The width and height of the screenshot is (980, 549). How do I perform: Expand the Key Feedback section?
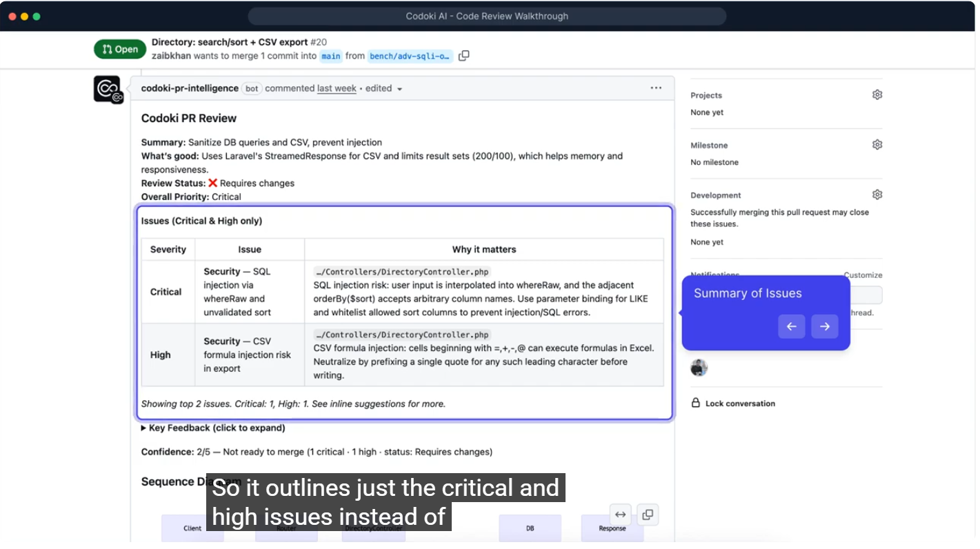click(213, 428)
